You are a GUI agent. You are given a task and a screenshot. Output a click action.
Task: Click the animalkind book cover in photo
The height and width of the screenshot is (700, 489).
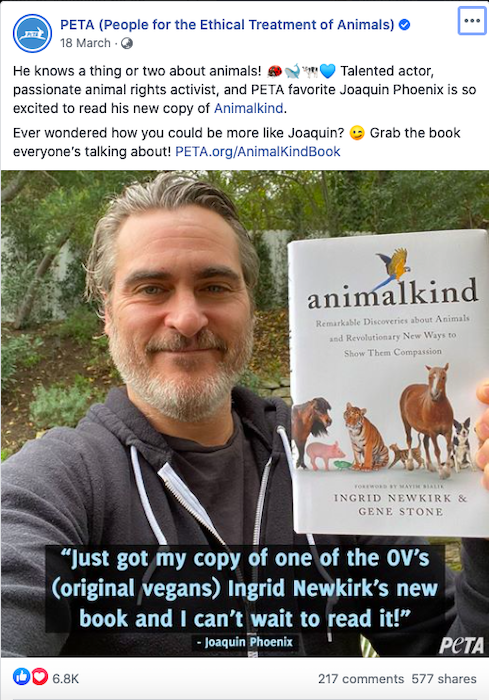point(389,383)
